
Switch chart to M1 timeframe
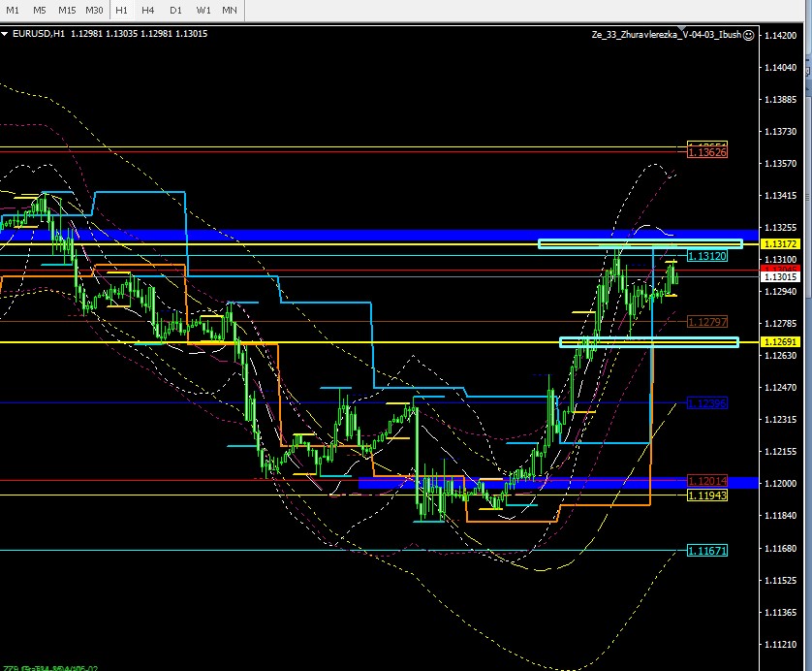coord(14,10)
